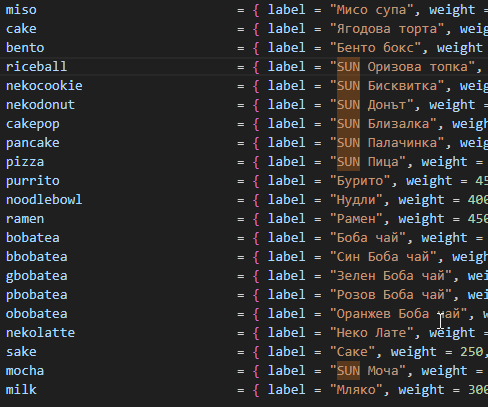Click the key name "bobatea"
This screenshot has height=407, width=488.
33,238
